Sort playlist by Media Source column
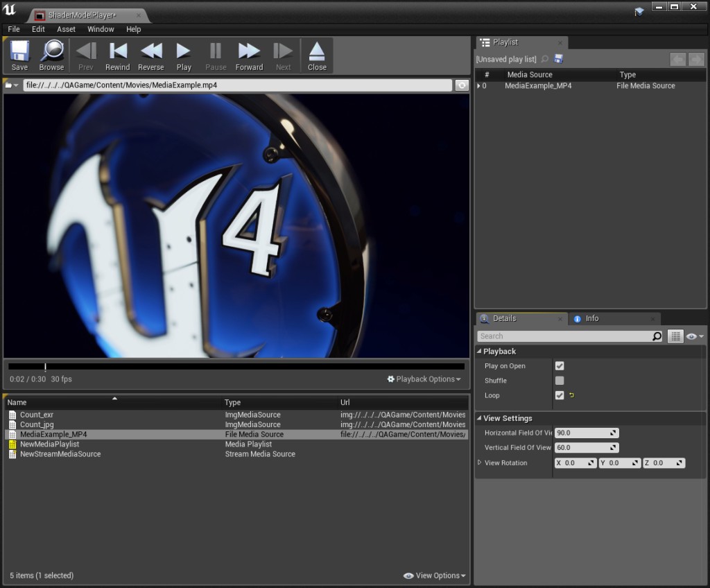The height and width of the screenshot is (588, 710). 530,75
